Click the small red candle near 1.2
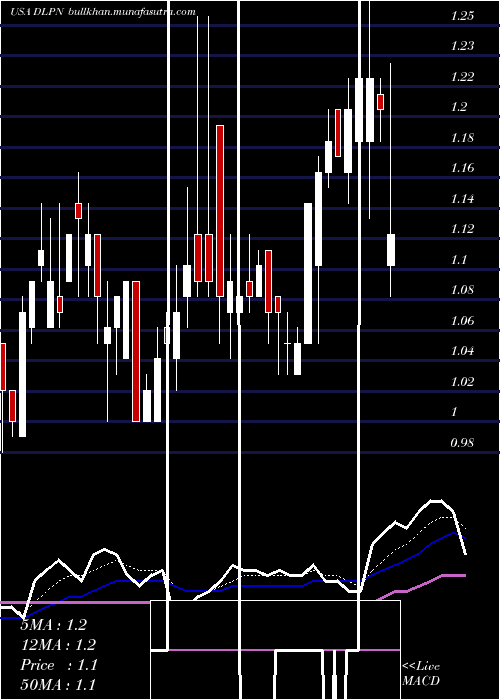Image resolution: width=500 pixels, height=700 pixels. (380, 102)
